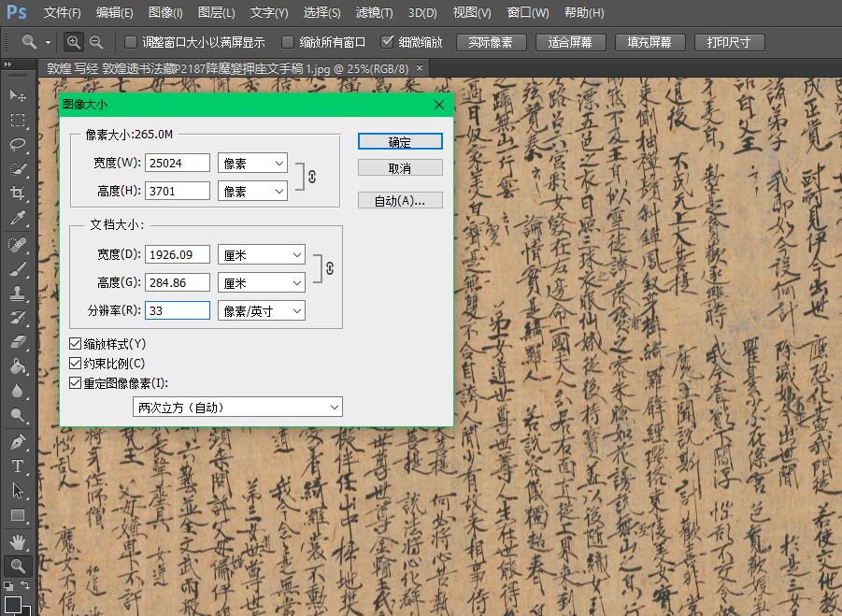Toggle document size constrain link icon
The height and width of the screenshot is (616, 842).
[x=330, y=268]
